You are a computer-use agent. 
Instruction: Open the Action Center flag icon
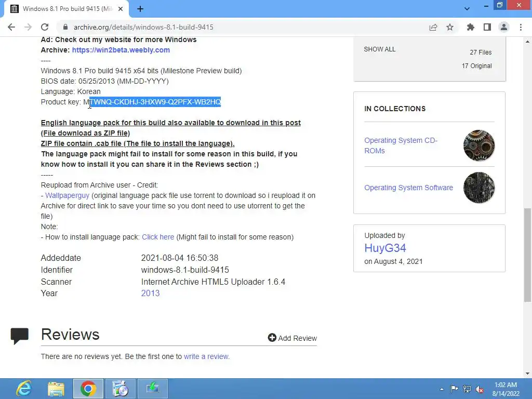pos(454,389)
